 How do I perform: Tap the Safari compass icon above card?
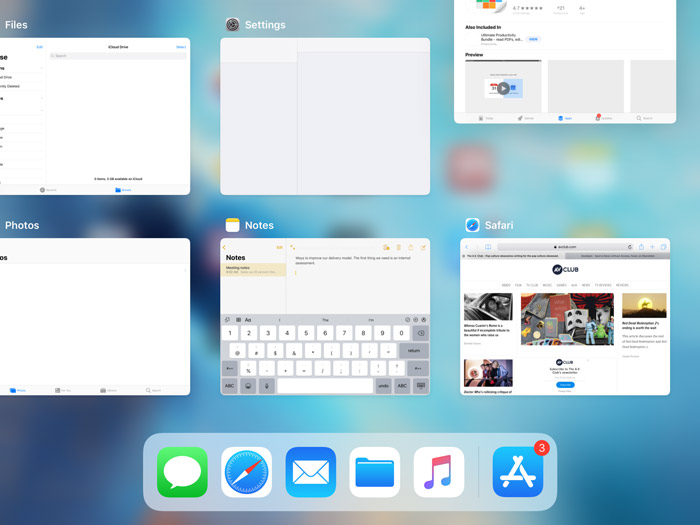[472, 225]
